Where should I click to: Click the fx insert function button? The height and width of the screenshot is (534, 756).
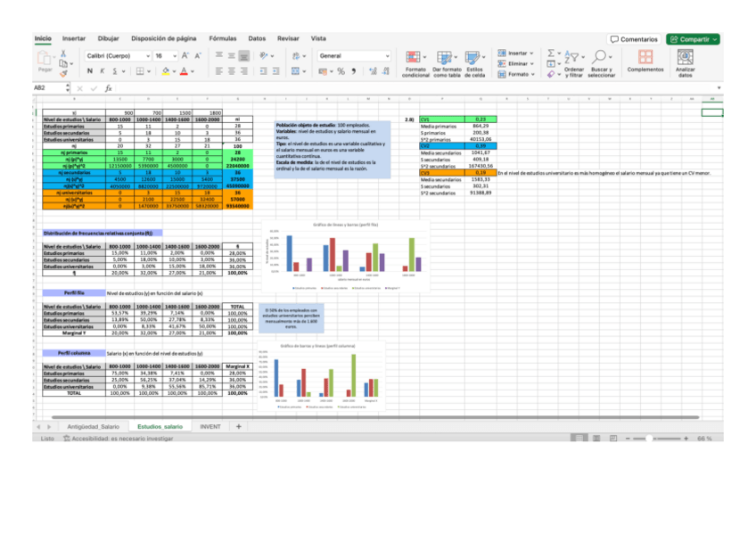pyautogui.click(x=109, y=88)
